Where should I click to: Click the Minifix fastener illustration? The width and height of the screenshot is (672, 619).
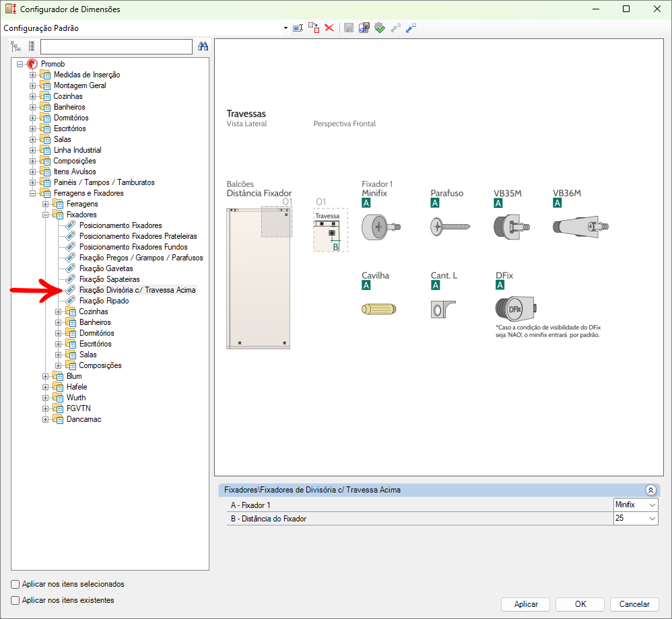coord(381,227)
